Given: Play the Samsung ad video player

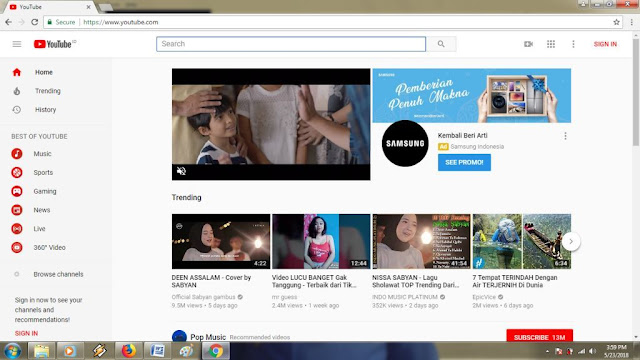Looking at the screenshot, I should pos(271,124).
